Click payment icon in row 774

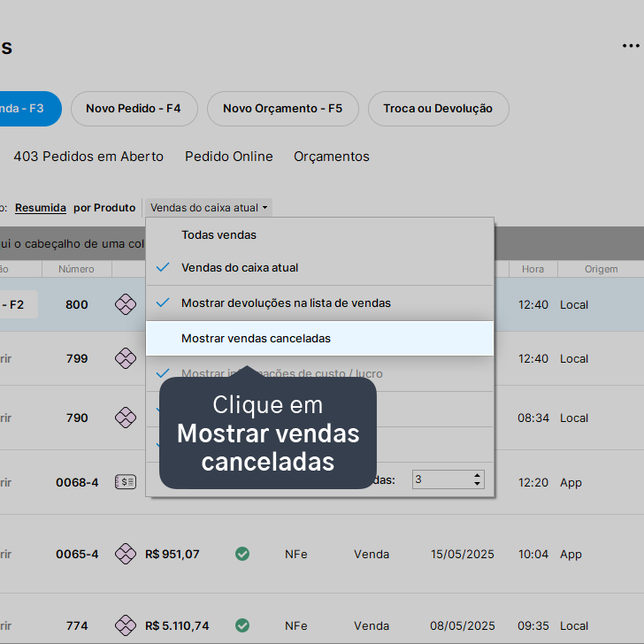126,625
